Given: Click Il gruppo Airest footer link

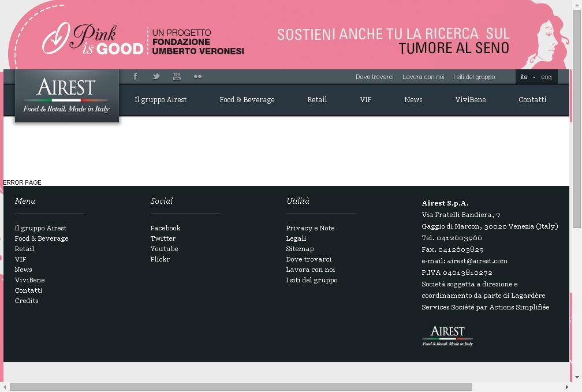Looking at the screenshot, I should (x=40, y=228).
